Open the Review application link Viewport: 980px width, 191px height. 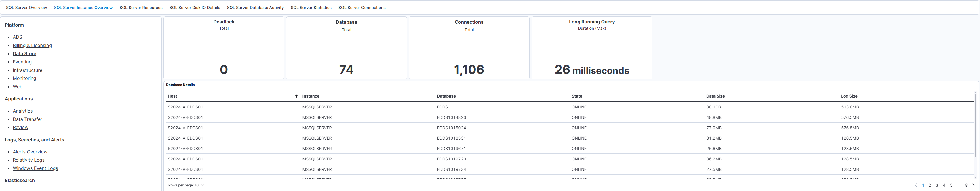[20, 127]
